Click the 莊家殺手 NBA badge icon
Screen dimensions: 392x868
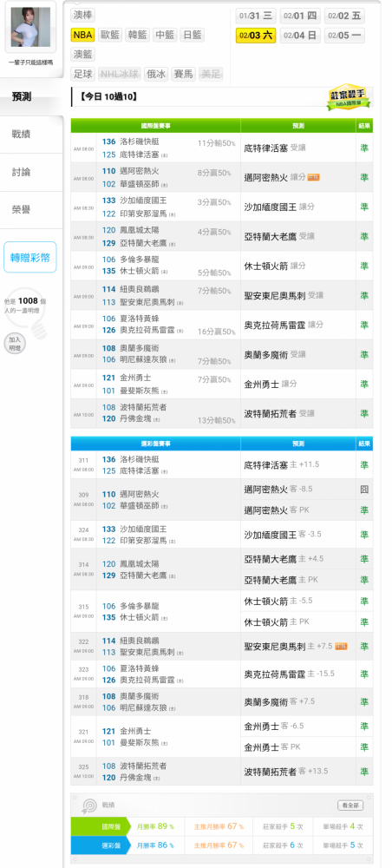(x=349, y=97)
